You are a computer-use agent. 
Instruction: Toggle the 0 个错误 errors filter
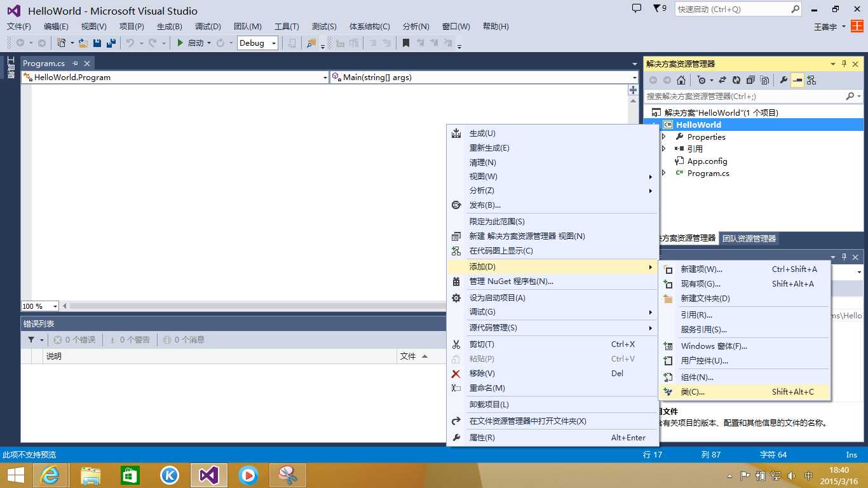click(74, 340)
